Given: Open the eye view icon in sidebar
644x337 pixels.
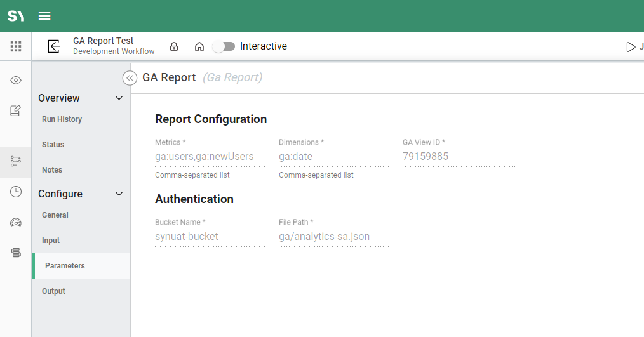Looking at the screenshot, I should click(16, 80).
